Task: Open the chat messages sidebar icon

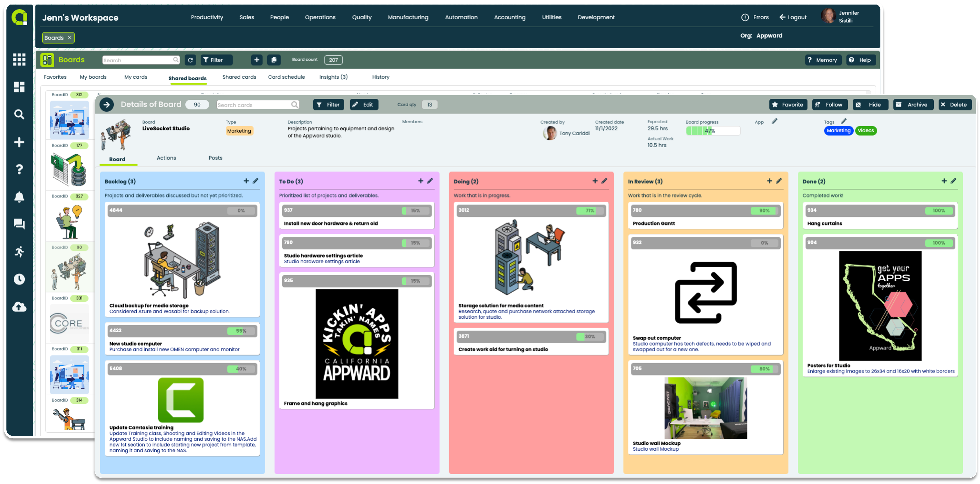Action: coord(19,224)
